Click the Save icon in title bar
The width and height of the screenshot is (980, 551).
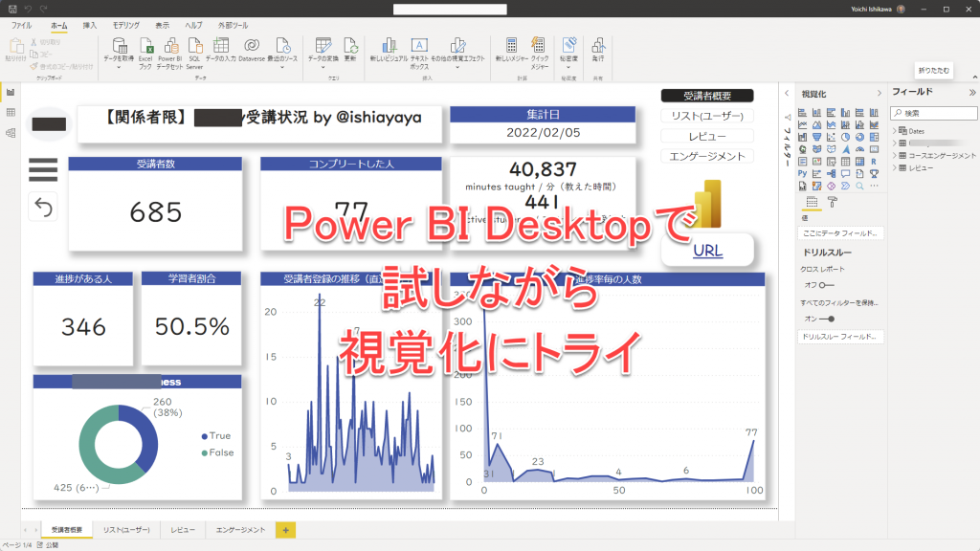[x=11, y=9]
